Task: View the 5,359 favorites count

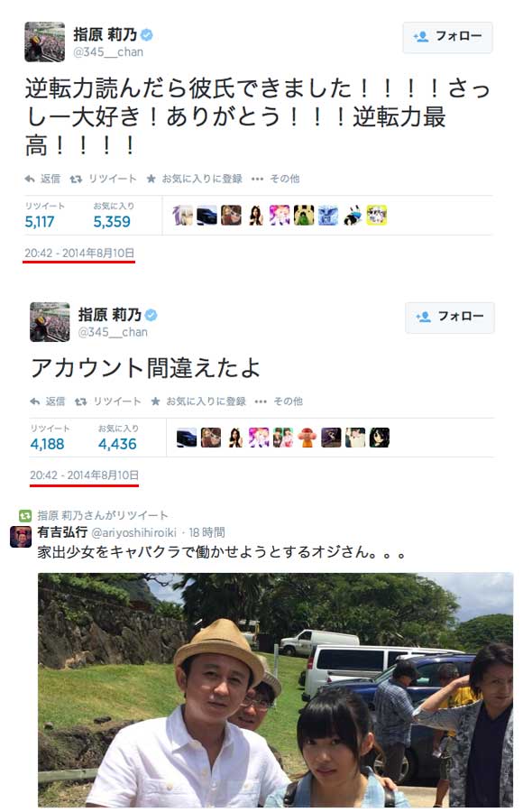Action: (x=112, y=222)
